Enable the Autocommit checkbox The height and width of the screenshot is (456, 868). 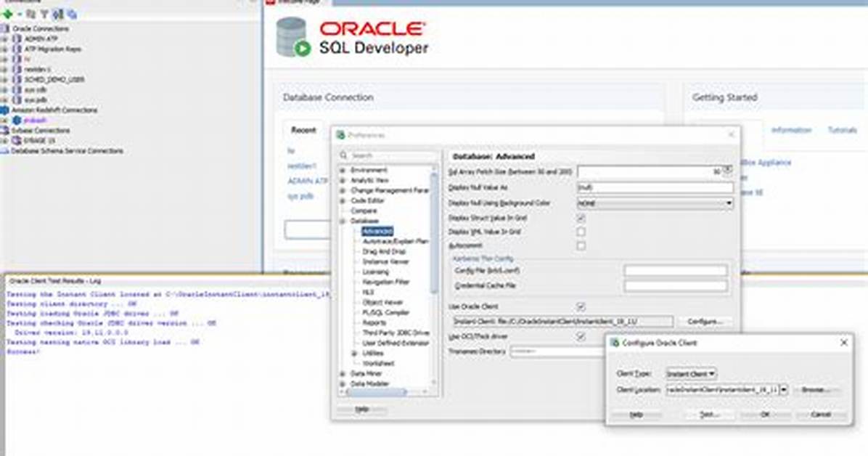click(581, 245)
